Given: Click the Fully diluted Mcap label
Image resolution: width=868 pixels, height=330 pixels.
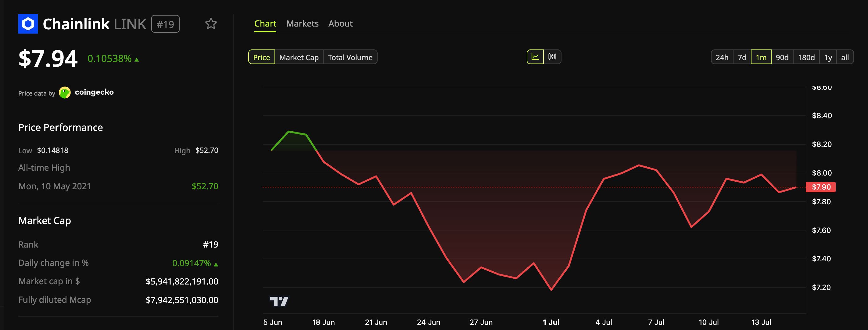Looking at the screenshot, I should (55, 300).
